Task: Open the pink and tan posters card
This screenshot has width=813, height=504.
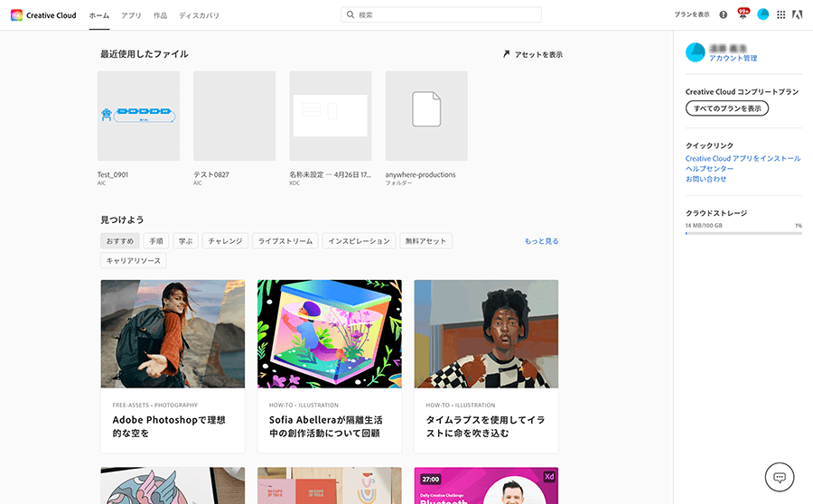Action: click(x=329, y=485)
